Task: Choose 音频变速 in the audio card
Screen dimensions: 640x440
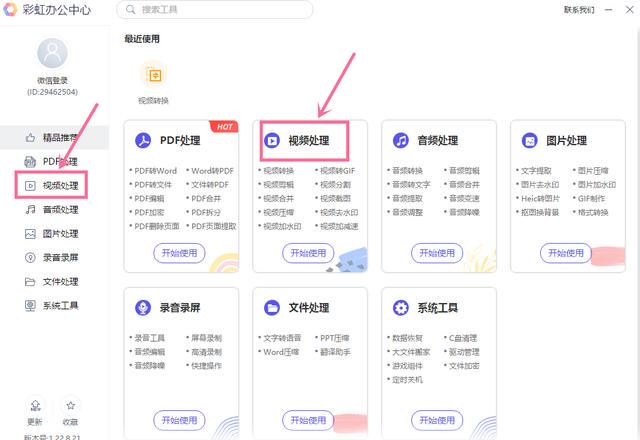Action: click(464, 198)
